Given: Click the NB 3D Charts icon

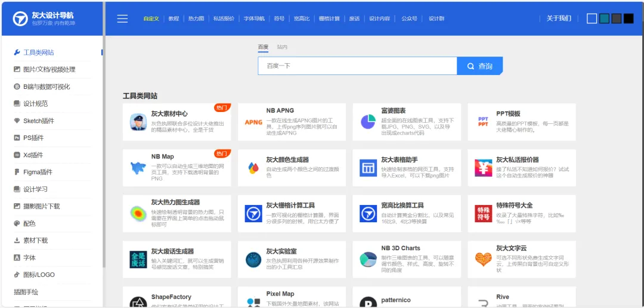Looking at the screenshot, I should point(369,259).
